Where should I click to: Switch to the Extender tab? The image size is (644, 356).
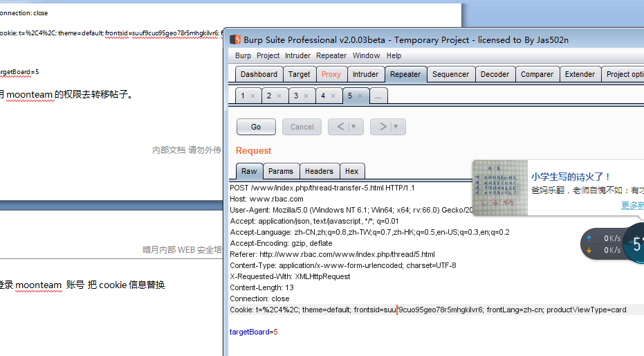[580, 74]
